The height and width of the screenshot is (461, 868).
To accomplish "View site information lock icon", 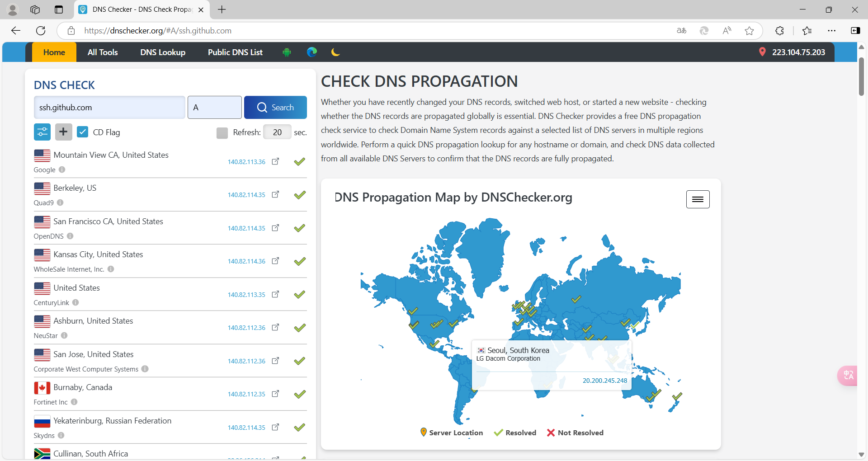I will (71, 31).
